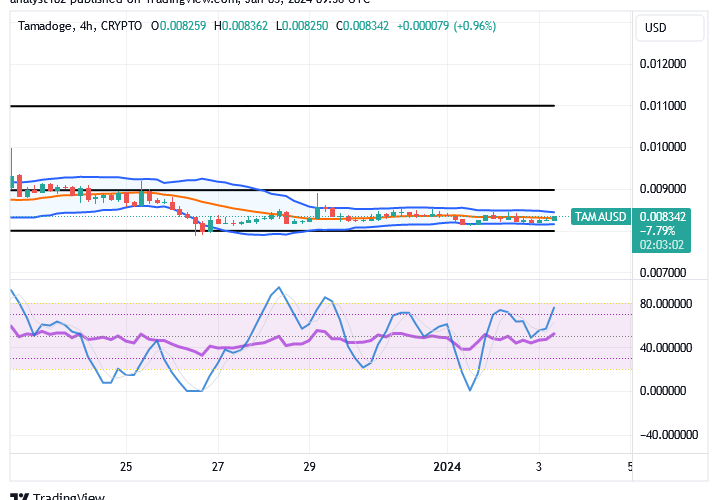Image resolution: width=718 pixels, height=500 pixels.
Task: Click the TAMAUSD price label
Action: 600,216
